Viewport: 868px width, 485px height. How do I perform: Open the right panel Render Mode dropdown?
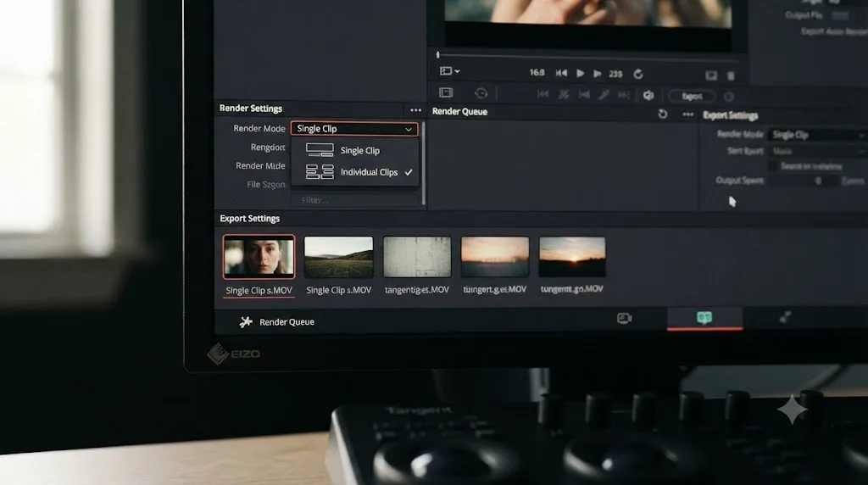tap(817, 135)
